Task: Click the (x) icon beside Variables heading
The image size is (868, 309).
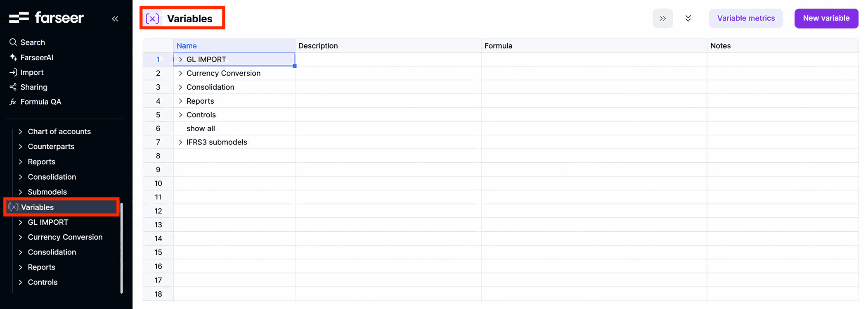Action: 152,19
